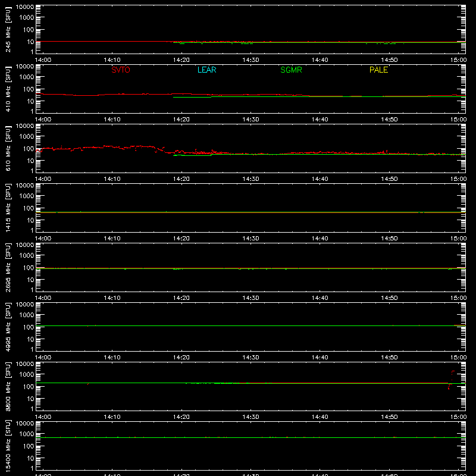
Task: Select the 2695 MHz [SFU] axis title
Action: coord(8,267)
